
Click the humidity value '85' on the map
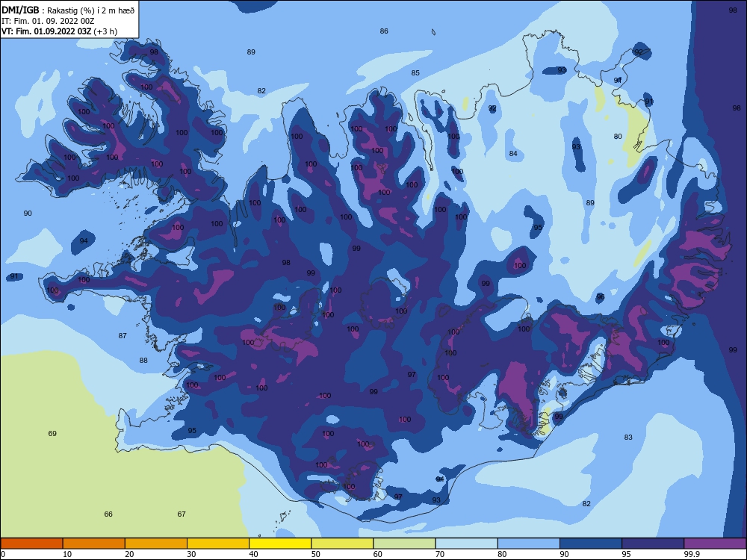(415, 73)
